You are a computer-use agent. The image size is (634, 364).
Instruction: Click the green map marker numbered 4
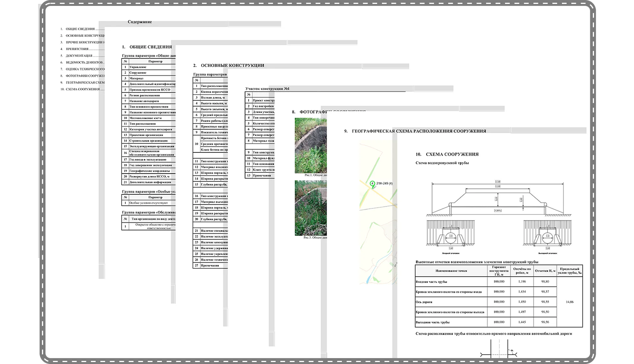click(x=372, y=183)
